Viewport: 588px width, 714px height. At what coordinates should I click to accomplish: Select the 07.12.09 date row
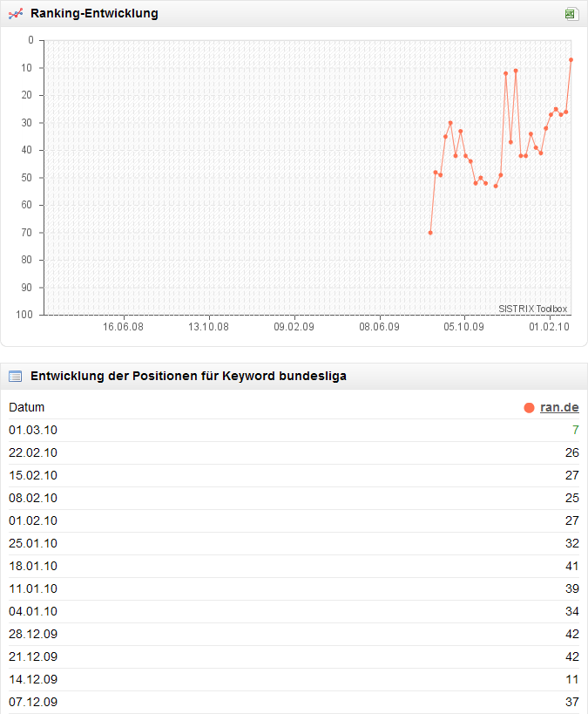point(33,702)
